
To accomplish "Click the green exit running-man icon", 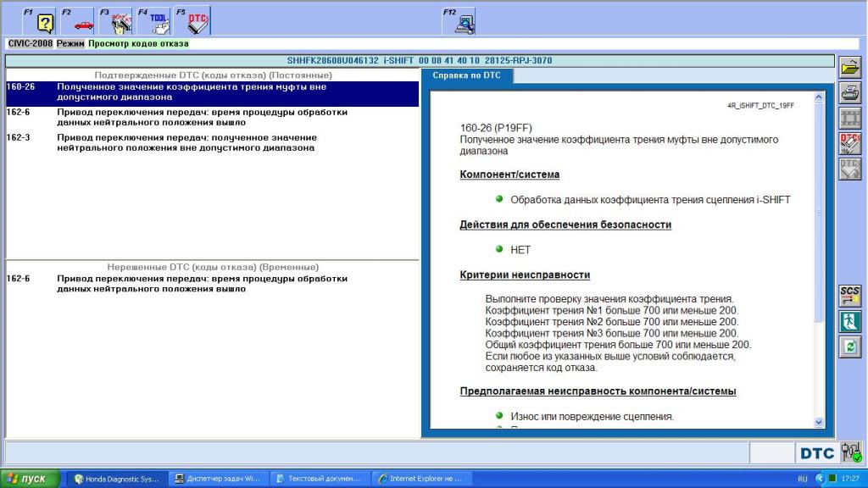I will coord(849,321).
